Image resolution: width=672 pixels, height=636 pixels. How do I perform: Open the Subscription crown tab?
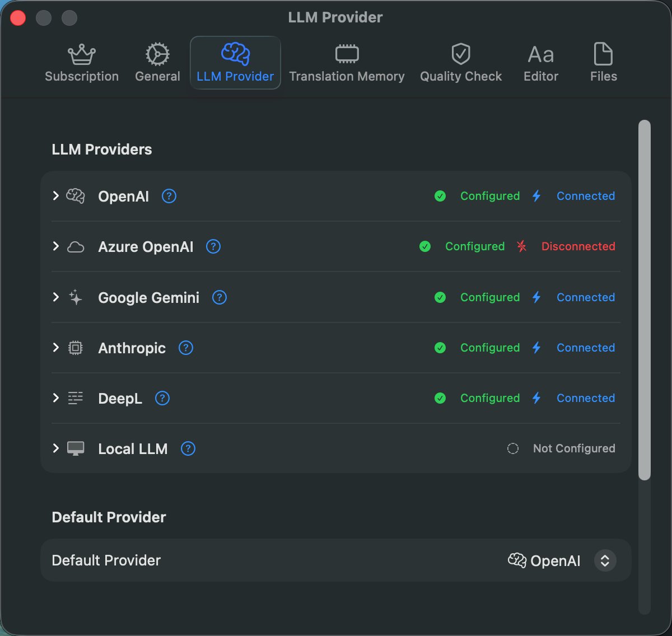click(x=82, y=63)
